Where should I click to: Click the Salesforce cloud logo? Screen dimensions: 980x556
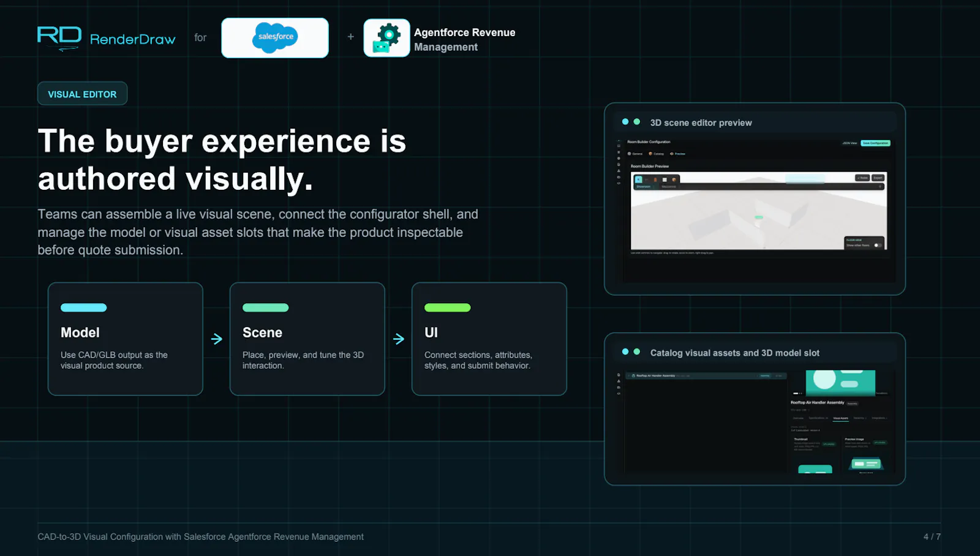coord(275,37)
